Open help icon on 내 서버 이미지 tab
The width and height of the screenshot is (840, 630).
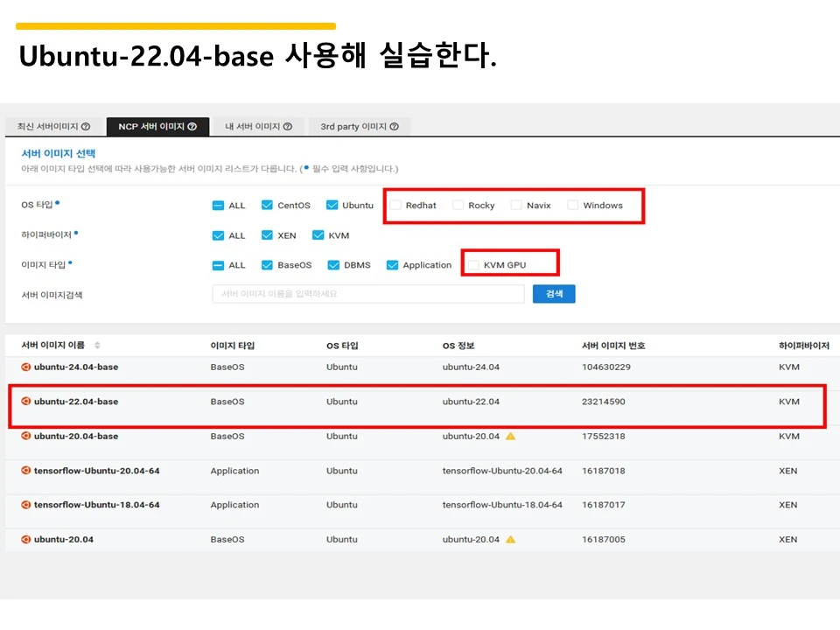[288, 126]
